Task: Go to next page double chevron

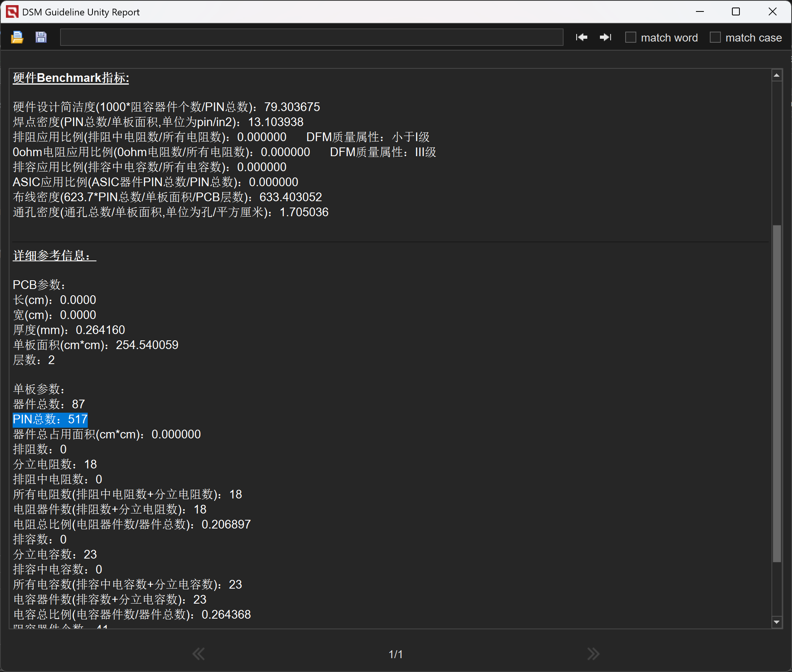Action: point(593,654)
